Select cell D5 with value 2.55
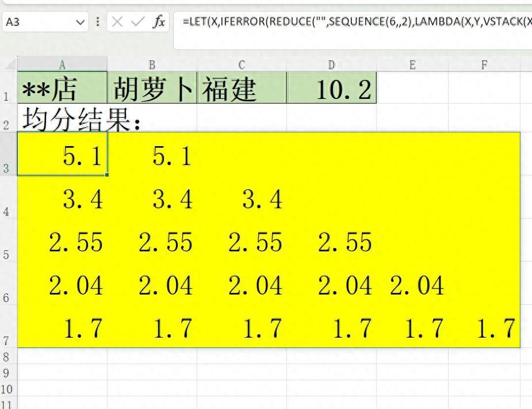The height and width of the screenshot is (409, 532). (331, 240)
